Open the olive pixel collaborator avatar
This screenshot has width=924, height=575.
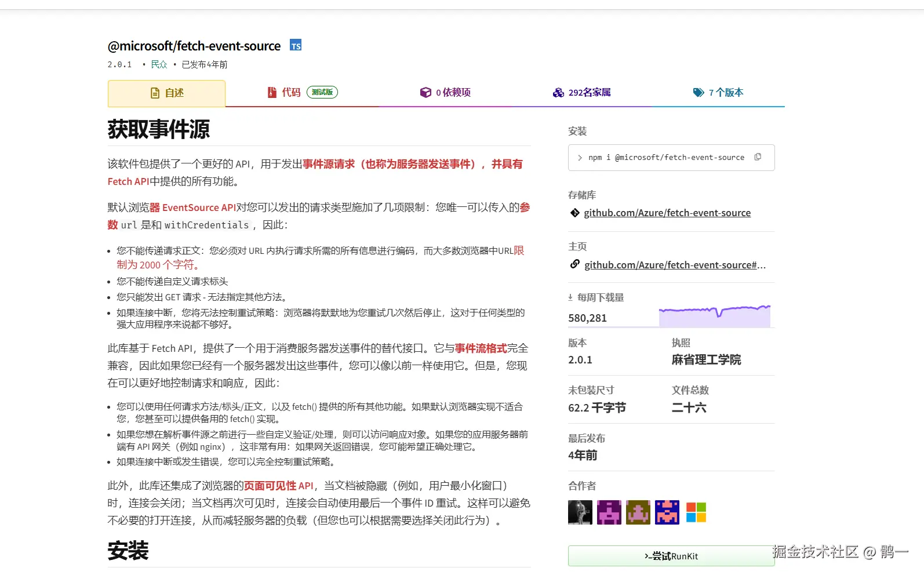tap(638, 512)
